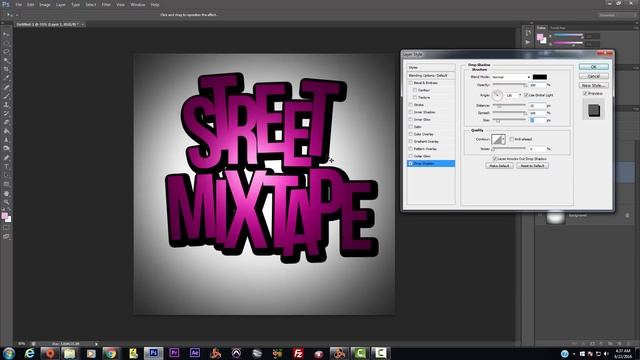Enable the Satin checkbox
This screenshot has width=640, height=360.
[411, 127]
